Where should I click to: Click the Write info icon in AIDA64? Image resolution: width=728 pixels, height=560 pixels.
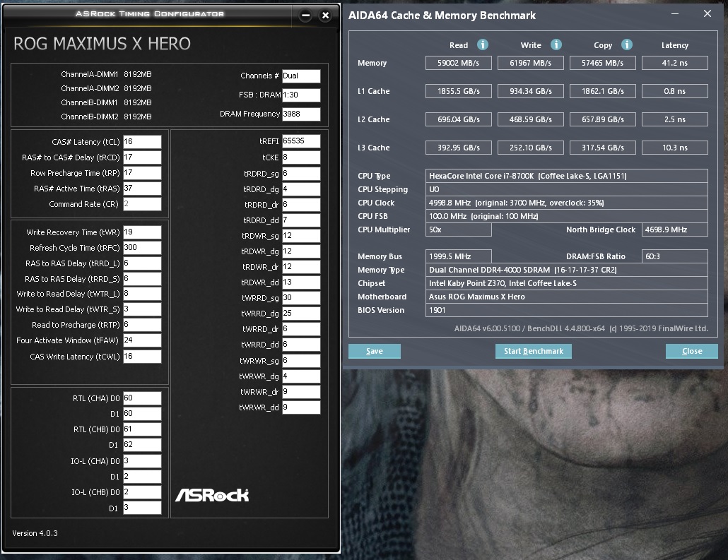[x=556, y=44]
